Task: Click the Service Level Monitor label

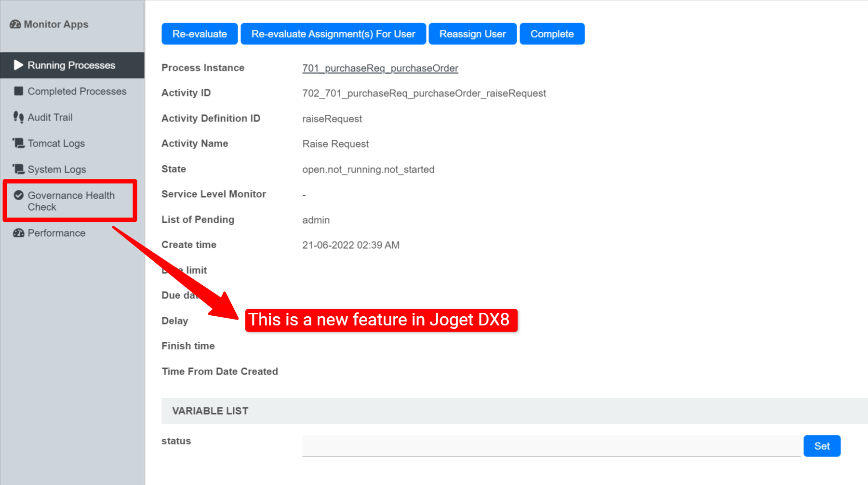Action: pos(214,194)
